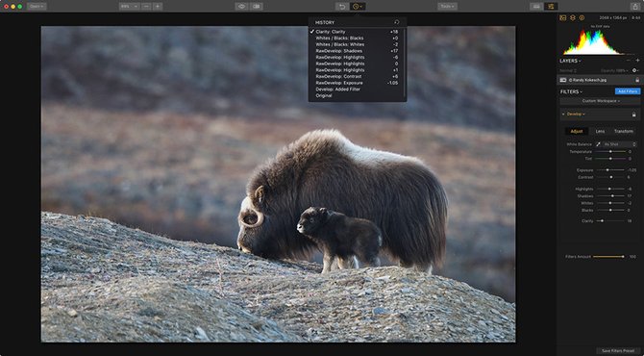
Task: Click the share/export icon
Action: (635, 6)
